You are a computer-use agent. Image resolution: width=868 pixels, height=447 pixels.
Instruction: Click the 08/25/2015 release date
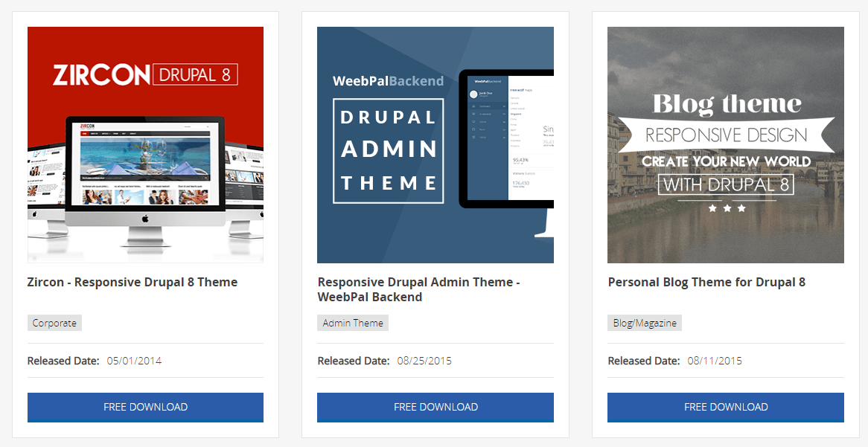pos(424,361)
